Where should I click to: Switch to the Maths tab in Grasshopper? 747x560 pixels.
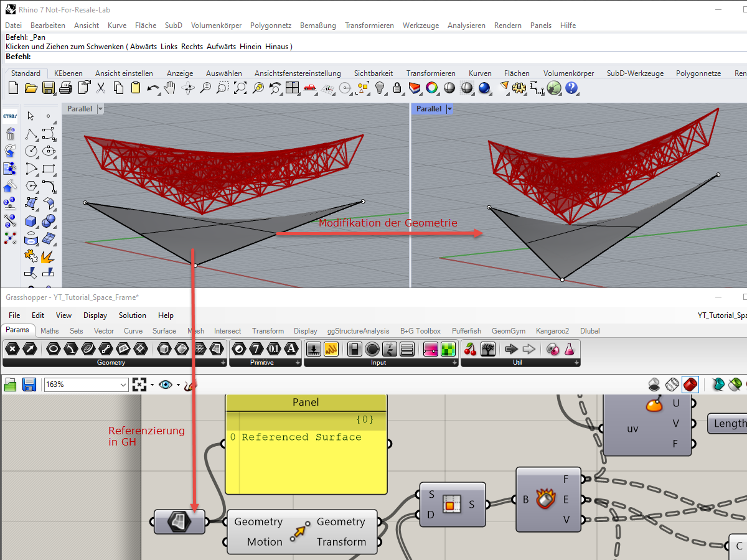tap(49, 330)
